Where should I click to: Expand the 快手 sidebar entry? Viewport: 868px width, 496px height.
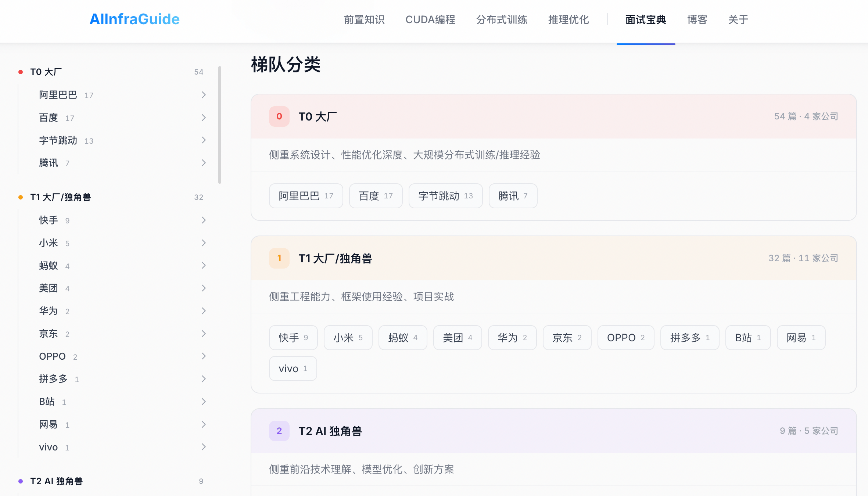[204, 220]
